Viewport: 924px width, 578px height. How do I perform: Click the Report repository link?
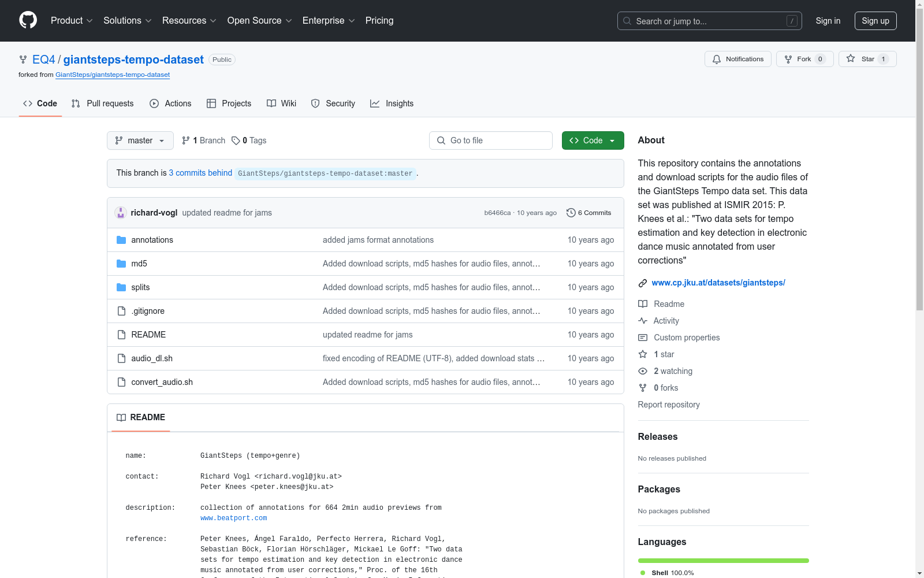(669, 405)
